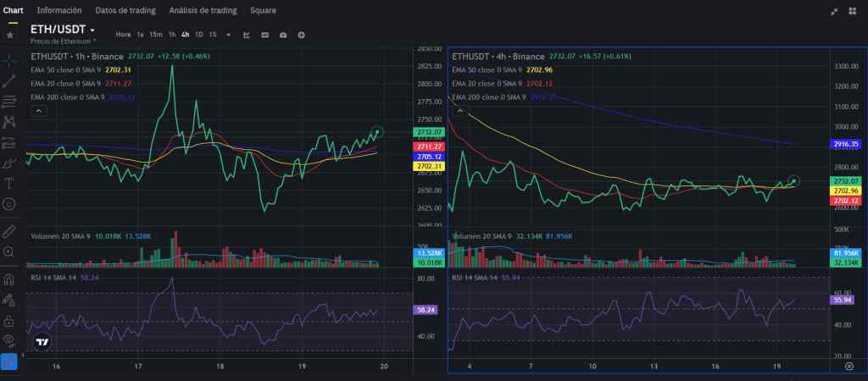Screen dimensions: 868x381
Task: Toggle lock all drawings
Action: tap(9, 321)
